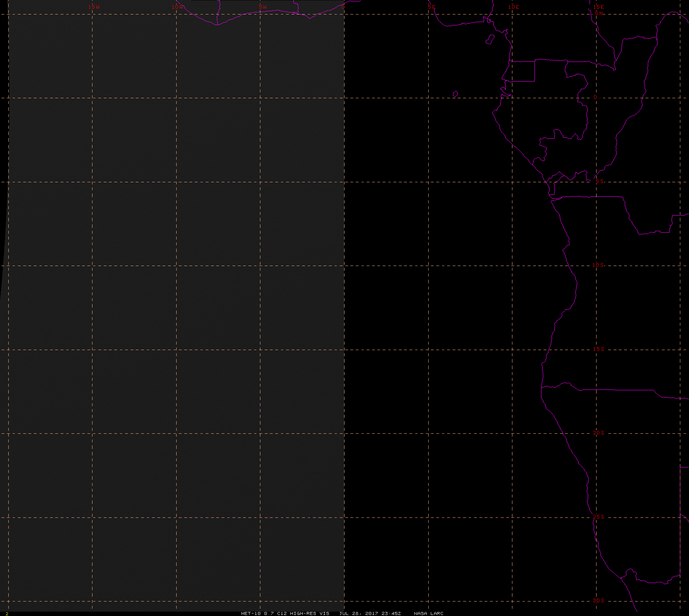The image size is (689, 616).
Task: Select the 25S latitude label
Action: 599,517
